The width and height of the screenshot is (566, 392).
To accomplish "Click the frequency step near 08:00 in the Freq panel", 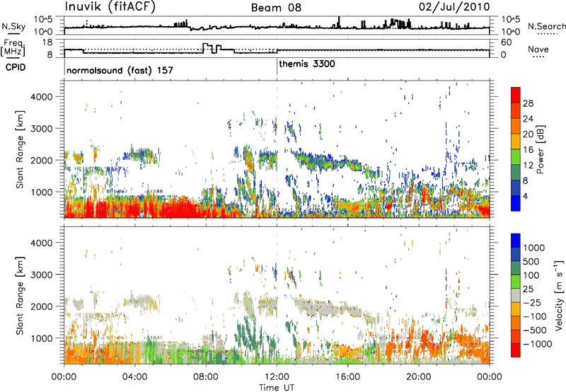I will click(x=212, y=48).
